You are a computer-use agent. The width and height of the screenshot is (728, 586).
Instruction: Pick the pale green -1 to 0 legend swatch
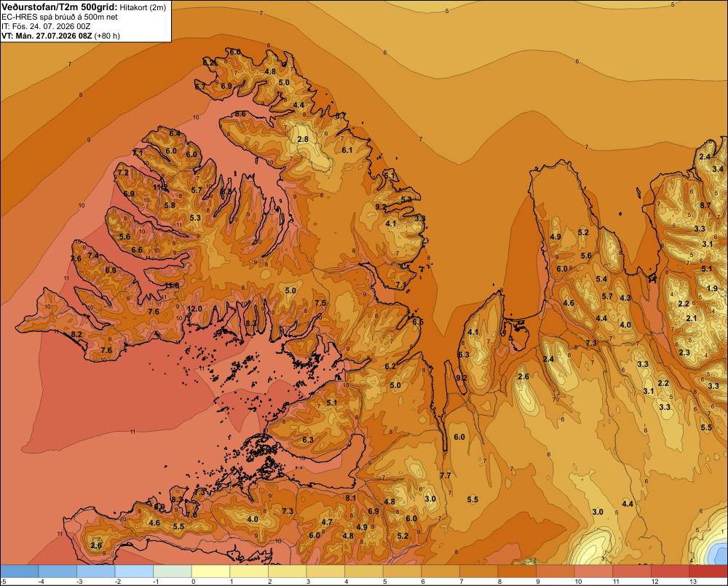click(173, 571)
